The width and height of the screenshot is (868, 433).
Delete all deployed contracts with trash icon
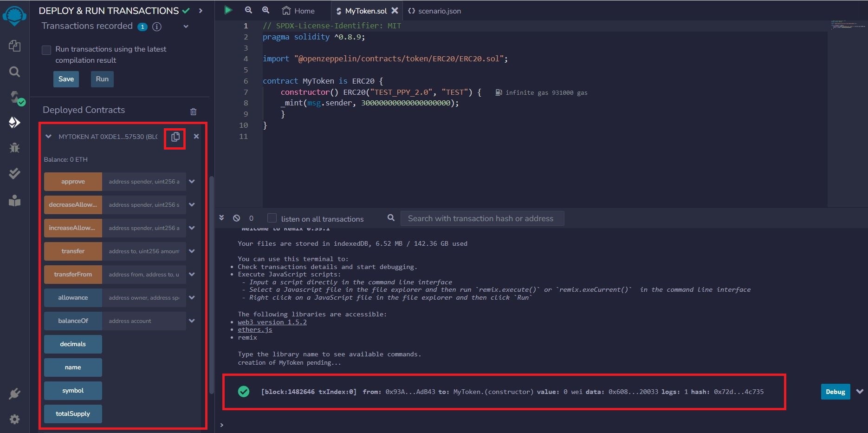click(193, 112)
